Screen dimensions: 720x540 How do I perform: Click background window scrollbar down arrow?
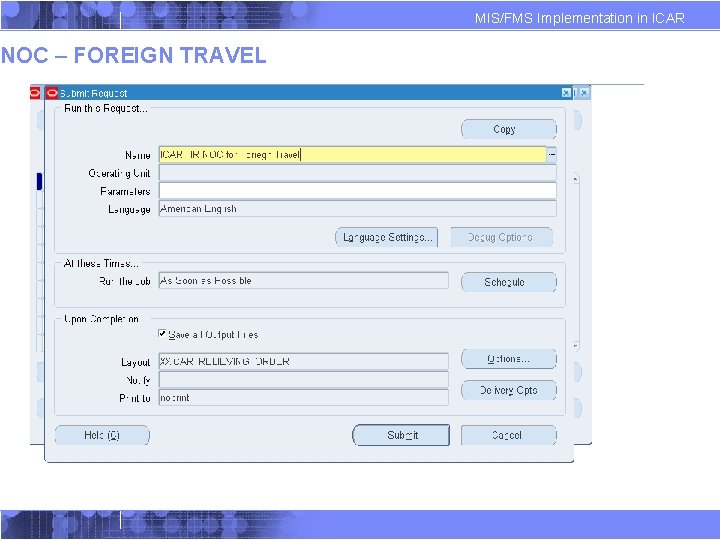point(576,345)
